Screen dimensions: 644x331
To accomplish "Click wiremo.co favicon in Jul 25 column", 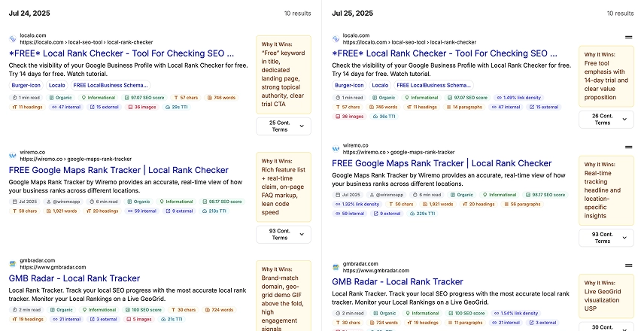I will tap(336, 149).
